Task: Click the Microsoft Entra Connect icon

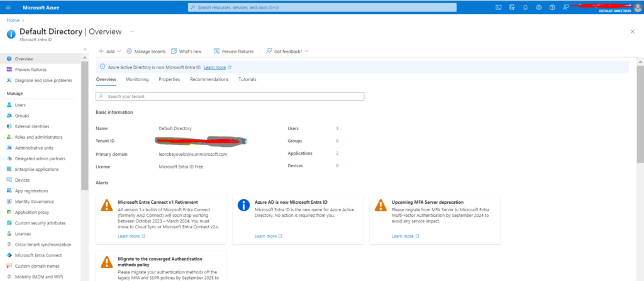Action: pyautogui.click(x=9, y=255)
